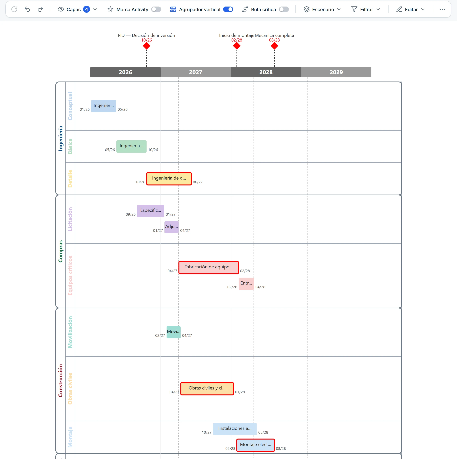
Task: Select the Inicio de montaje milestone diamond
Action: (x=237, y=46)
